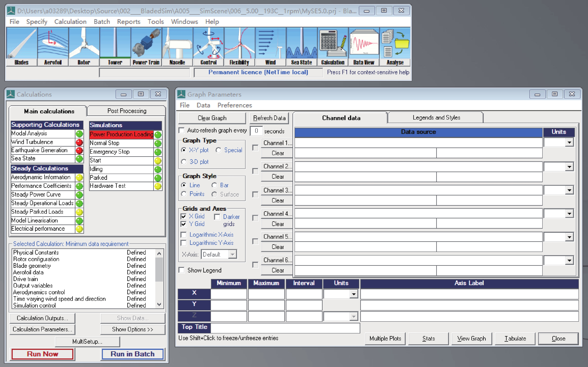Image resolution: width=588 pixels, height=367 pixels.
Task: Click the green status light for Steady Power Curve
Action: (79, 195)
